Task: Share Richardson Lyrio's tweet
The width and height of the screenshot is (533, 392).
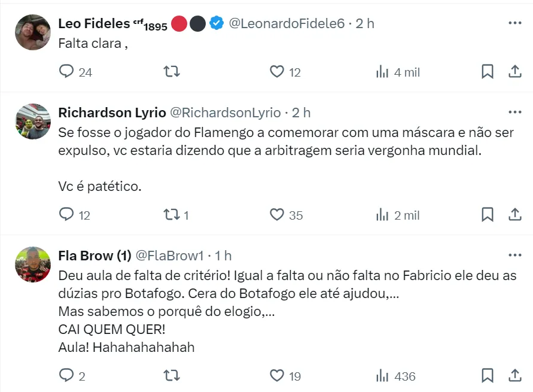Action: click(x=514, y=214)
